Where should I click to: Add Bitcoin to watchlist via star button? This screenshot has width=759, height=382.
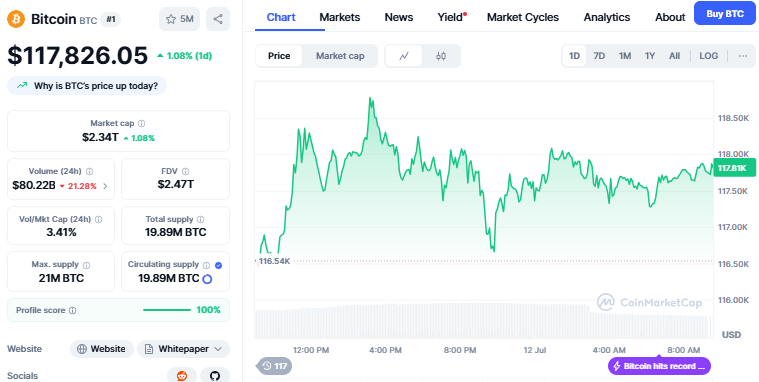tap(180, 19)
